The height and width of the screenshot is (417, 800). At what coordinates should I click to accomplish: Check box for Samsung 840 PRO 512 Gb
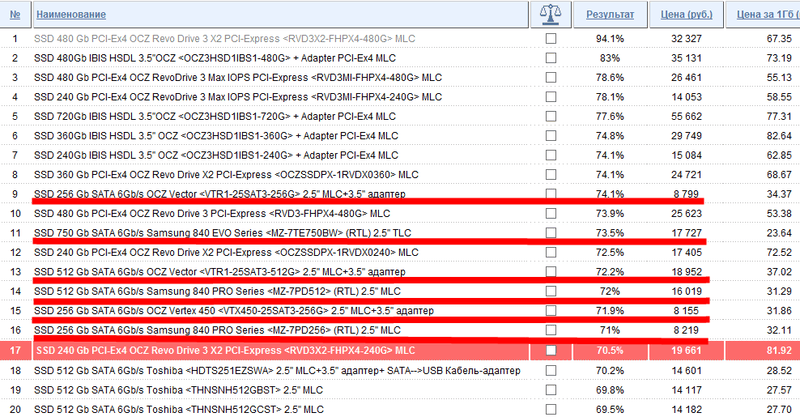(551, 291)
